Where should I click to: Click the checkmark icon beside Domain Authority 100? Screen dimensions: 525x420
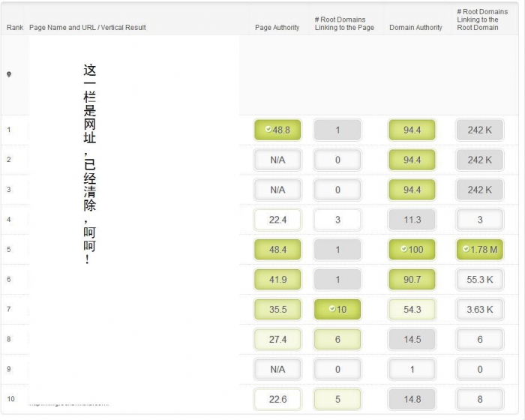tap(404, 250)
